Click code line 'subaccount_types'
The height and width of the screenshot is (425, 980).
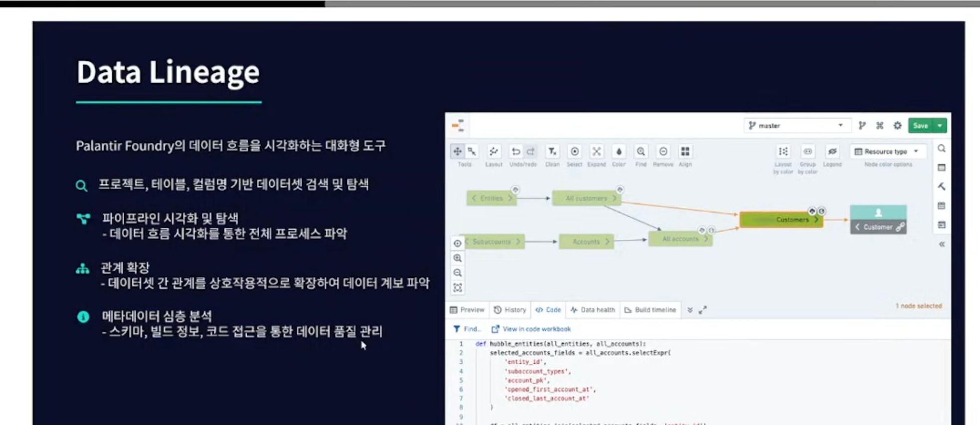click(x=538, y=371)
